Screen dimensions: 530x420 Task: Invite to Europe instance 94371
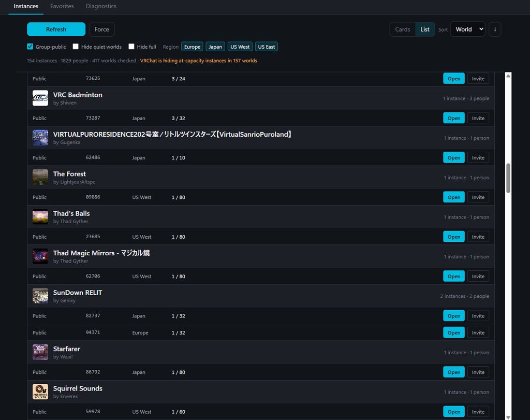[x=478, y=332]
